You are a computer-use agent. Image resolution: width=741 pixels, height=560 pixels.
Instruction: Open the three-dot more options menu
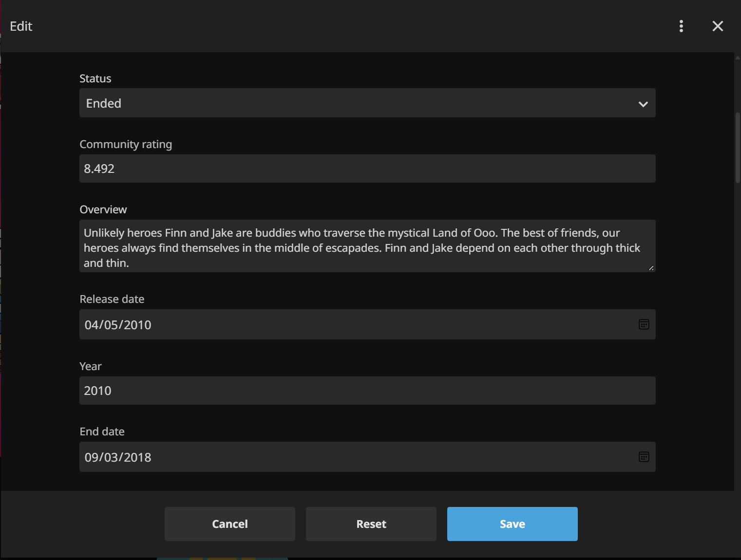681,26
